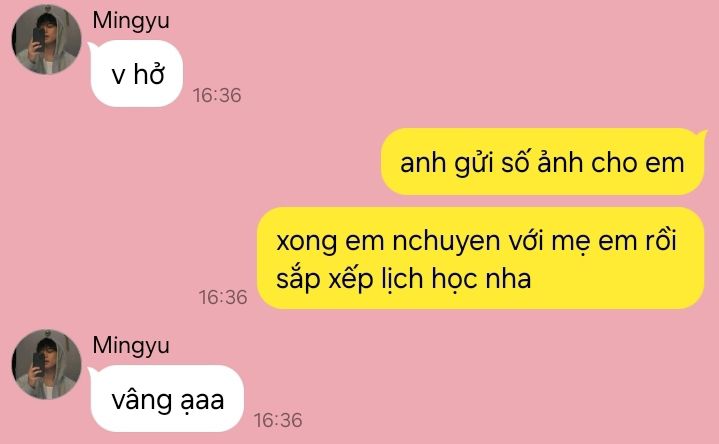
Task: Click the 16:36 timestamp beside "v hở"
Action: point(217,95)
